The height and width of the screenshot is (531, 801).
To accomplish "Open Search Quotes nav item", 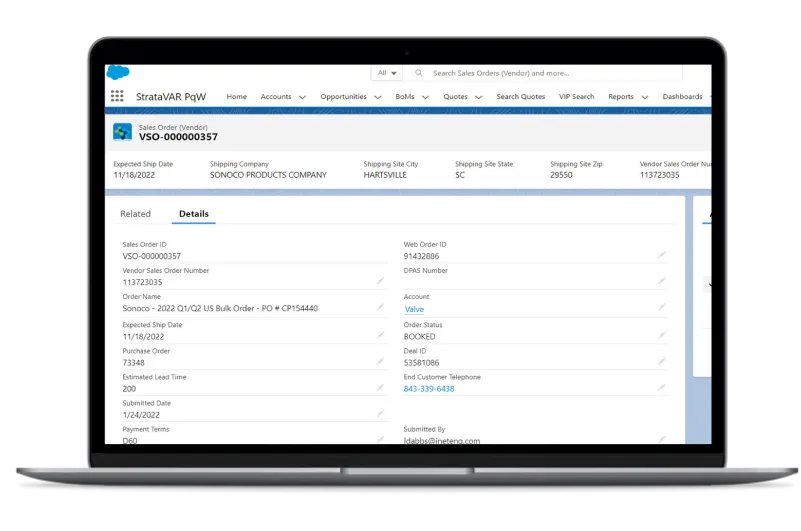I will (x=521, y=97).
